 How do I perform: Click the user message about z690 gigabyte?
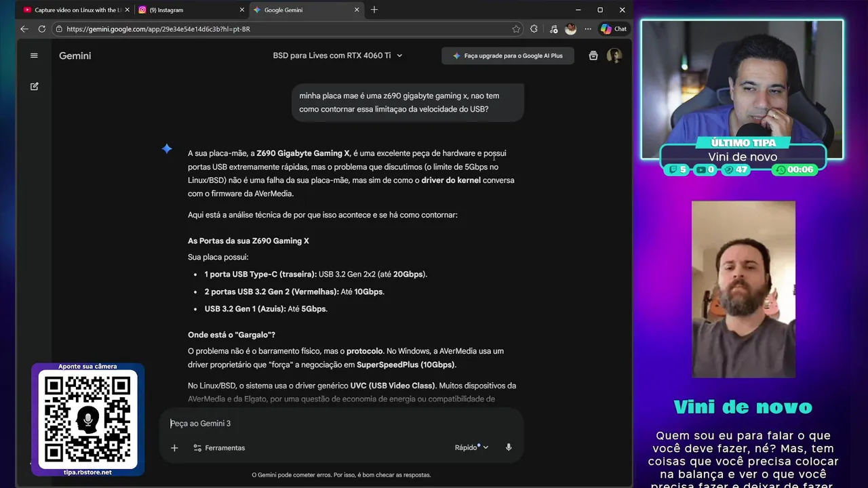tap(408, 102)
